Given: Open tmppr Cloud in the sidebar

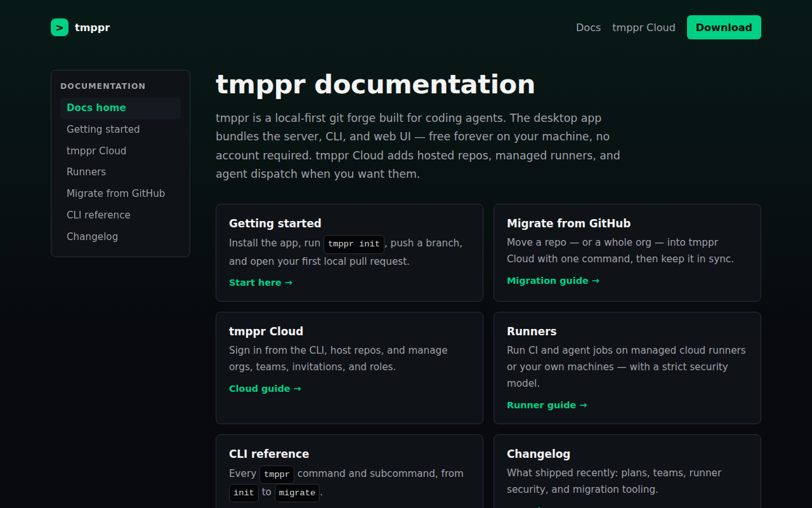Looking at the screenshot, I should pos(121,151).
